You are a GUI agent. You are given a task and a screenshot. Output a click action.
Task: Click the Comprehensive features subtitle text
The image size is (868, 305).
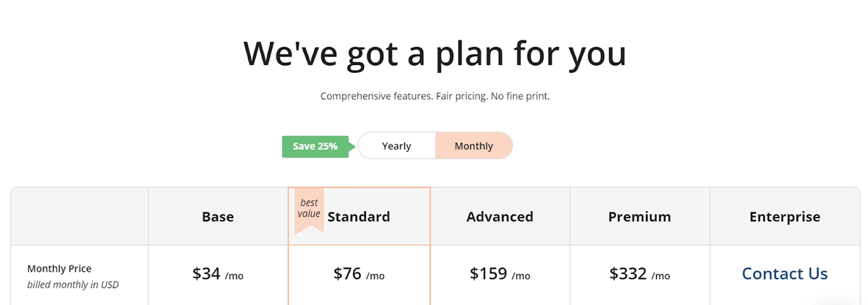(435, 96)
